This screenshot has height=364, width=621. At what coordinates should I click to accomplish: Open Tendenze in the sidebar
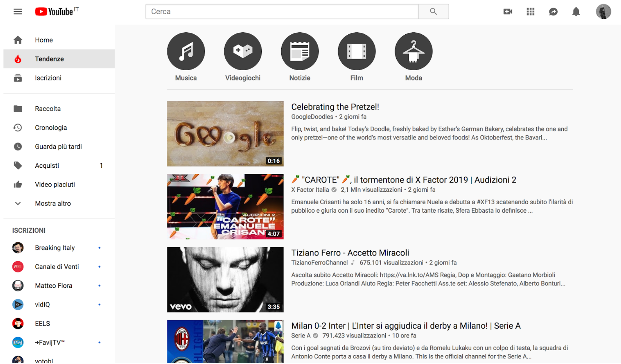(x=59, y=59)
